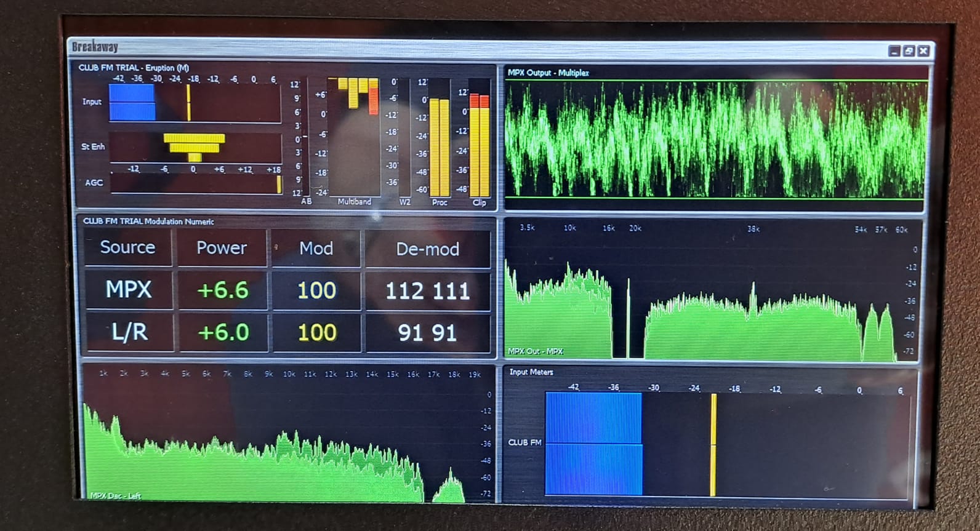
Task: Click the green MPX Output Multiplex waveform
Action: tap(714, 140)
